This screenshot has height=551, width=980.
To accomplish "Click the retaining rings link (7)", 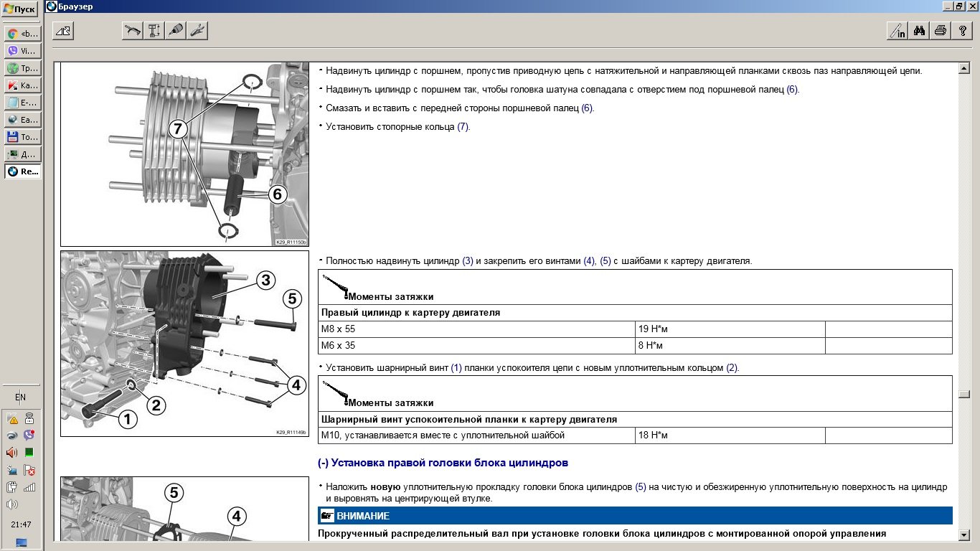I will (x=463, y=127).
